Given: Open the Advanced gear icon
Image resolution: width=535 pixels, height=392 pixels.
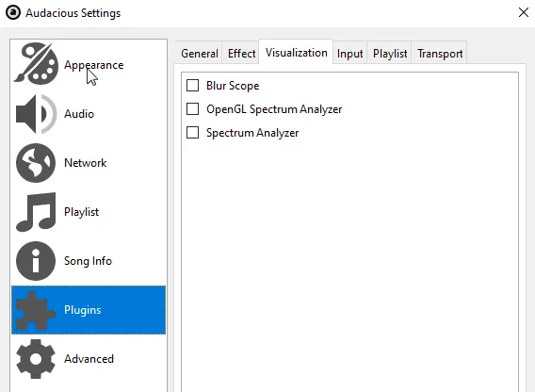Looking at the screenshot, I should (36, 359).
